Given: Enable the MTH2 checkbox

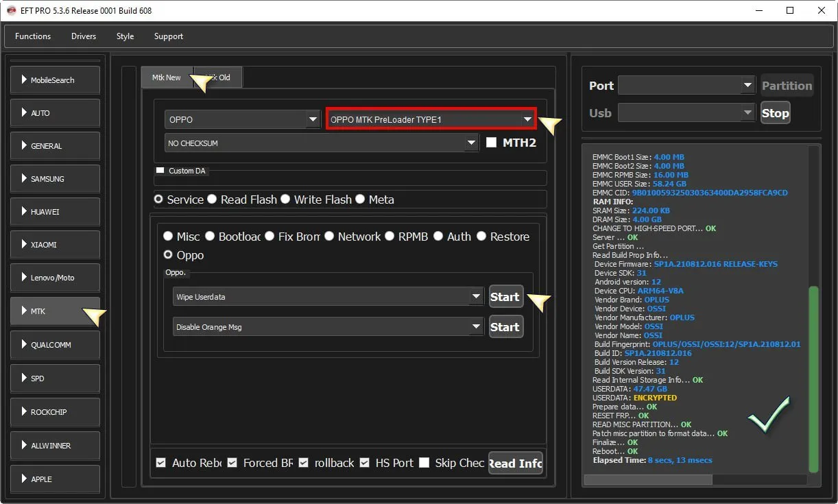Looking at the screenshot, I should tap(491, 143).
